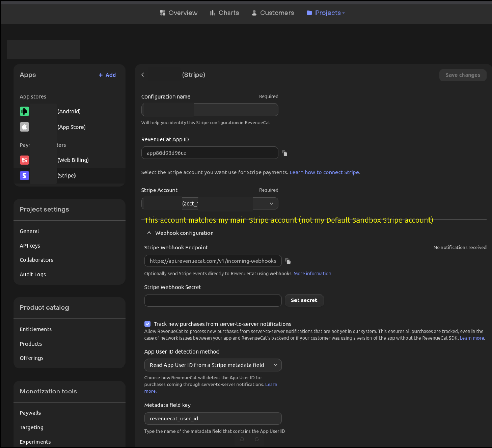Open API keys settings
The width and height of the screenshot is (492, 448).
pyautogui.click(x=30, y=246)
